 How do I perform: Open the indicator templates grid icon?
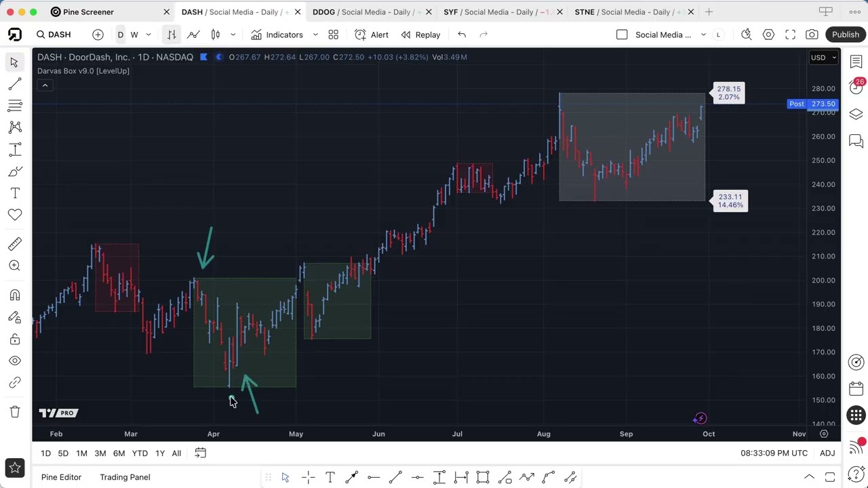click(x=334, y=35)
